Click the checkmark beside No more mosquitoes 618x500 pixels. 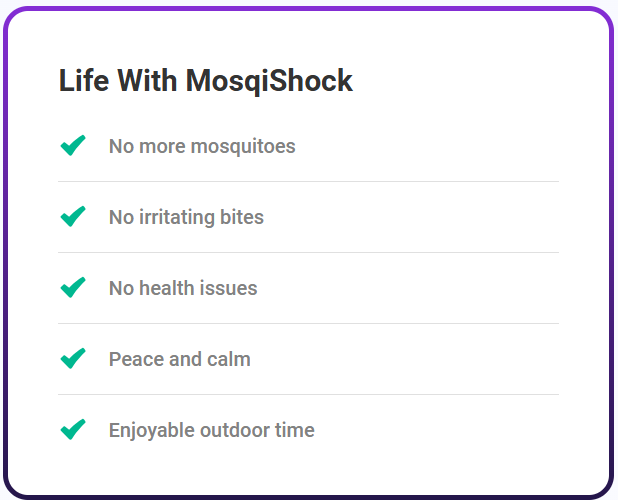click(x=73, y=146)
